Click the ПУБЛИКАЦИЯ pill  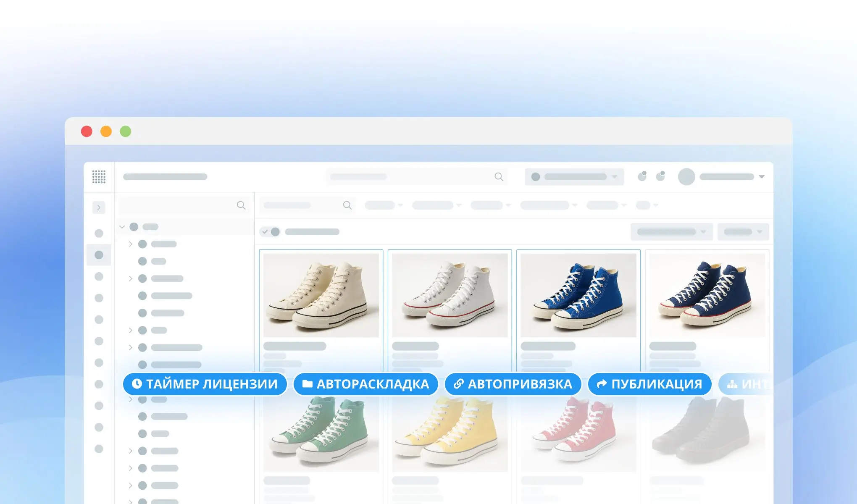(x=649, y=384)
